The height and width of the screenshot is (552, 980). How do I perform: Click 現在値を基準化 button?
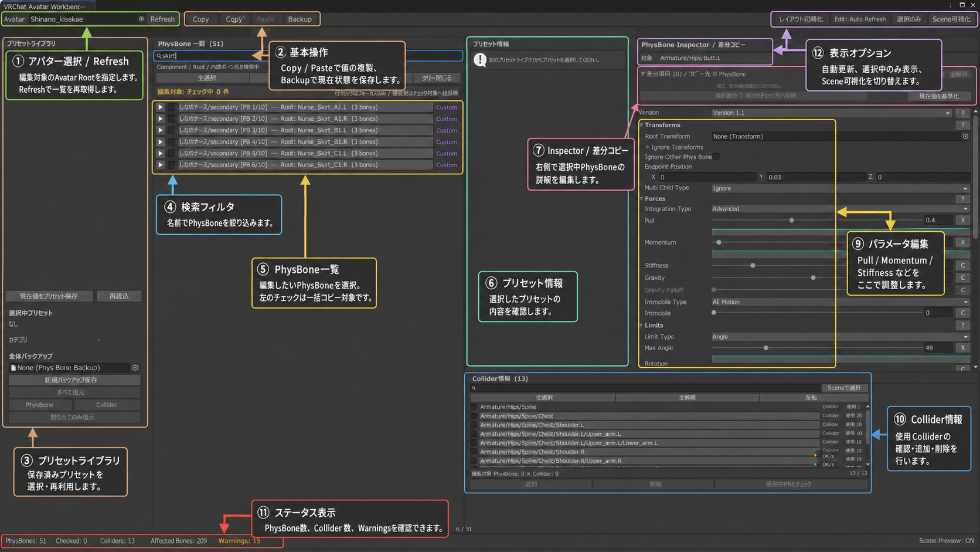pos(938,96)
